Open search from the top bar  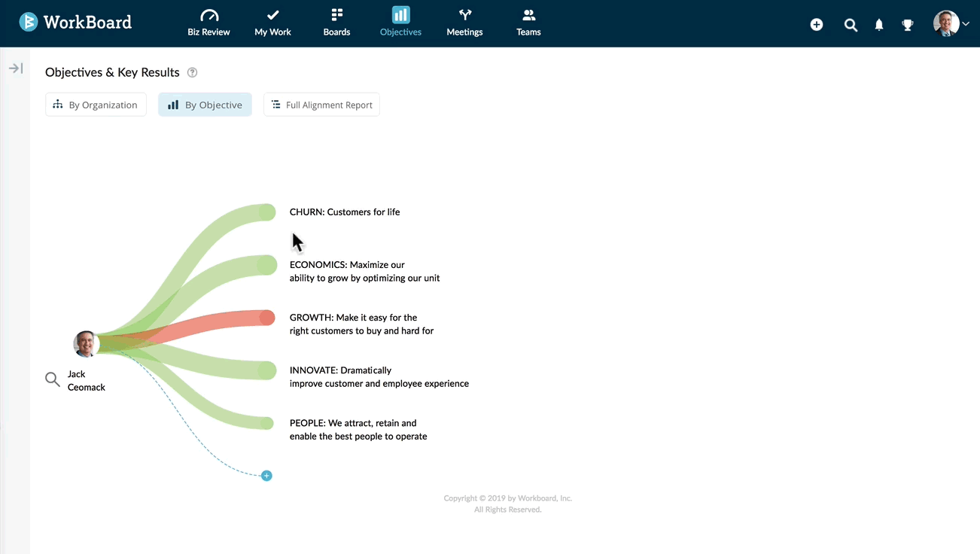(851, 25)
